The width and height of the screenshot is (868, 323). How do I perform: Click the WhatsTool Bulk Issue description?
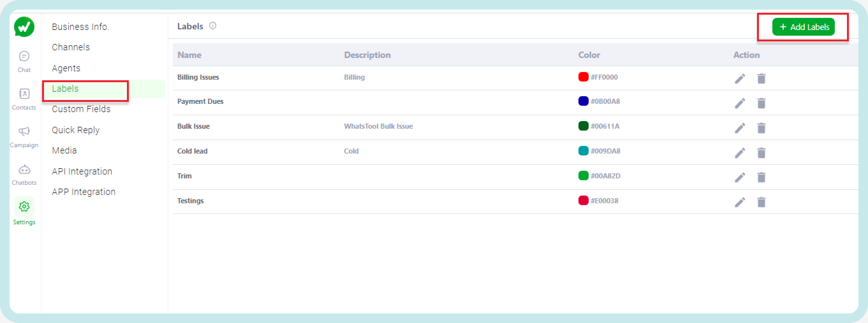pos(378,126)
